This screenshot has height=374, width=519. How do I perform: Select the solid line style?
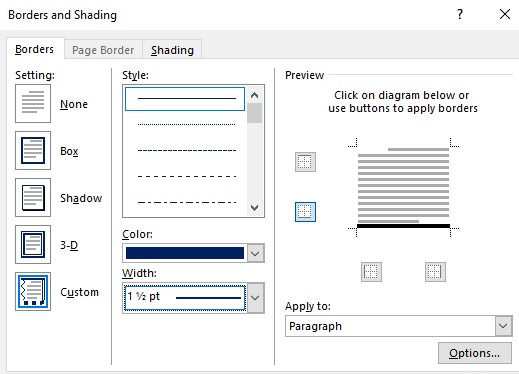point(185,99)
